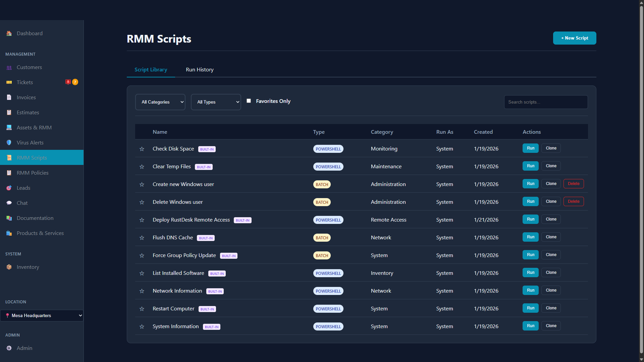Viewport: 644px width, 362px height.
Task: Focus the Search scripts input field
Action: tap(545, 102)
